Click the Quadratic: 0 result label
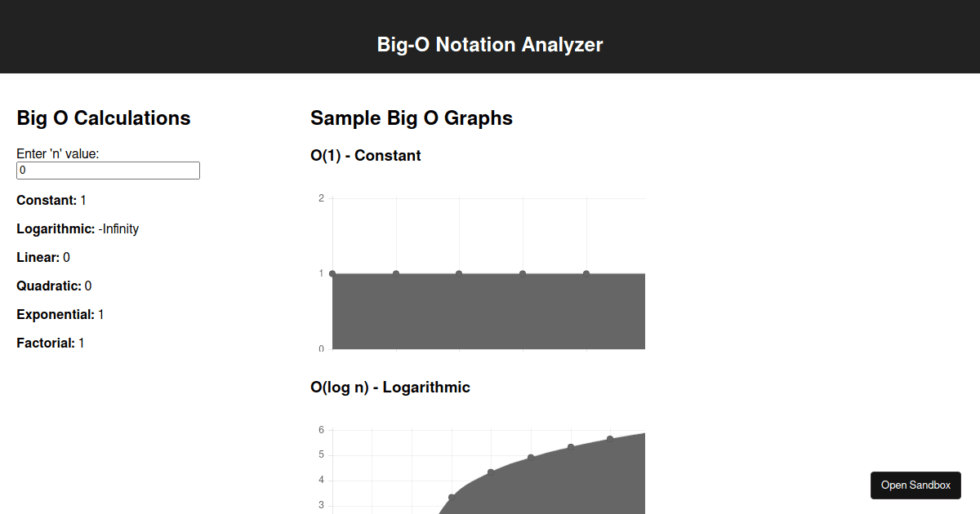The width and height of the screenshot is (980, 514). (x=54, y=286)
